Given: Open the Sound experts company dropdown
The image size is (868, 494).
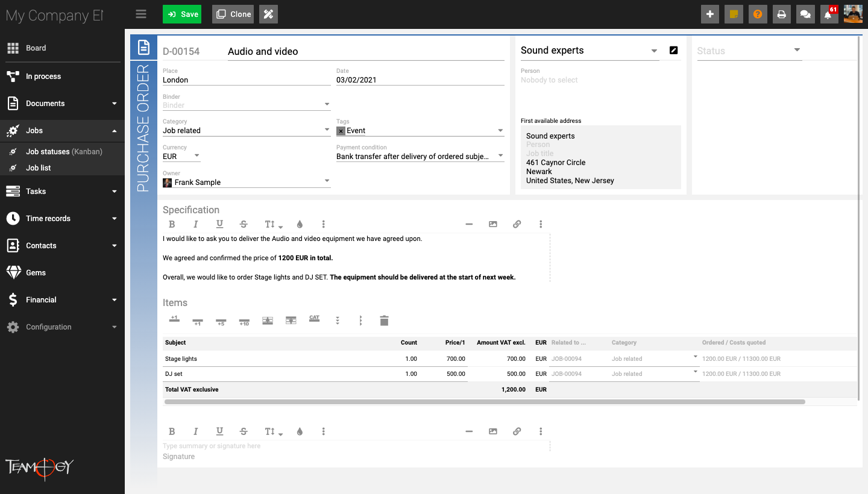Looking at the screenshot, I should coord(590,51).
